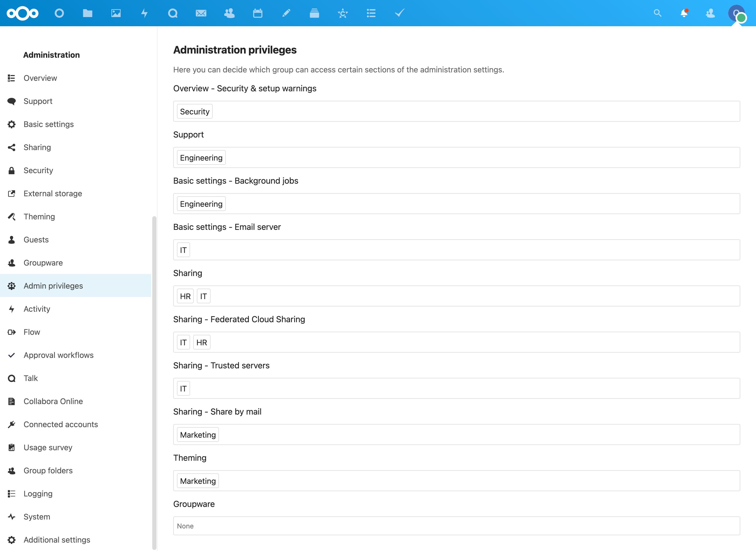Click the empty Groupware group field
Screen dimensions: 756x551
coord(456,526)
